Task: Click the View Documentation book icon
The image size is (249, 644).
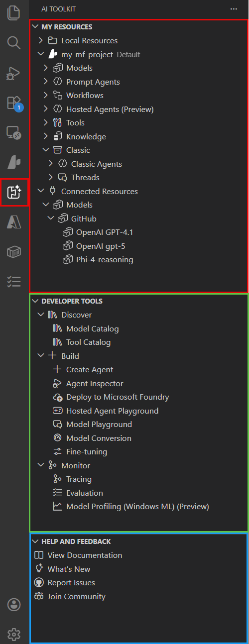Action: coord(39,555)
